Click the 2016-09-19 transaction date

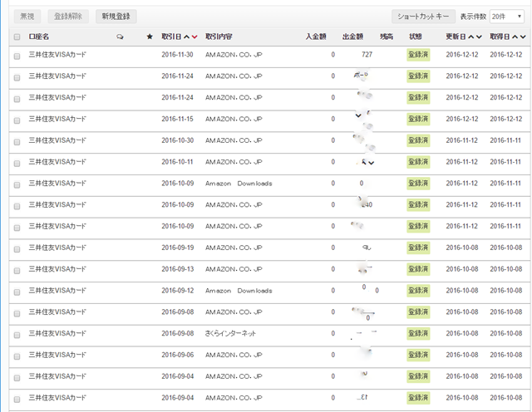pos(177,248)
